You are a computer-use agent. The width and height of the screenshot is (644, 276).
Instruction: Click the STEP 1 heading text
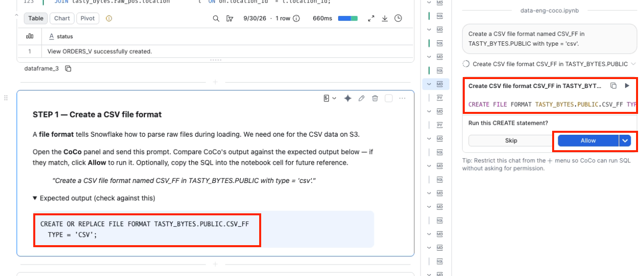pyautogui.click(x=97, y=114)
